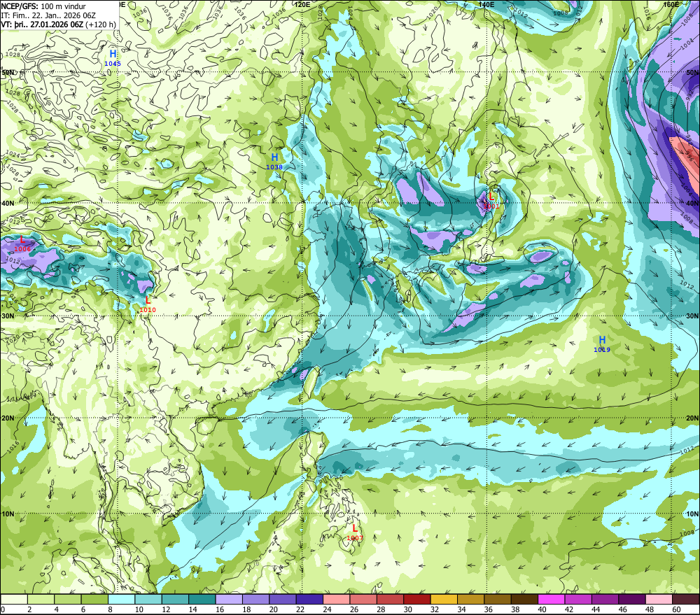Click the 'VT: þri.. 27.01.2026 06Z (+120 h)' line

coord(59,24)
